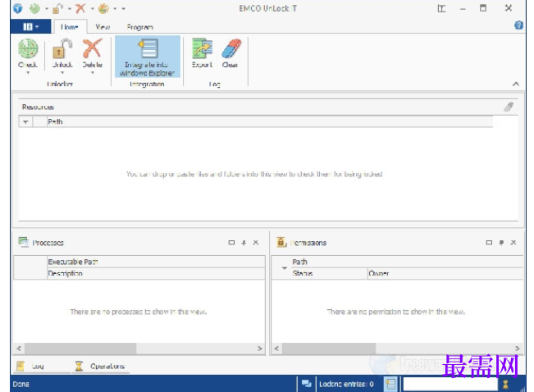Image resolution: width=534 pixels, height=392 pixels.
Task: Click the Delete X in quick access toolbar
Action: point(80,8)
